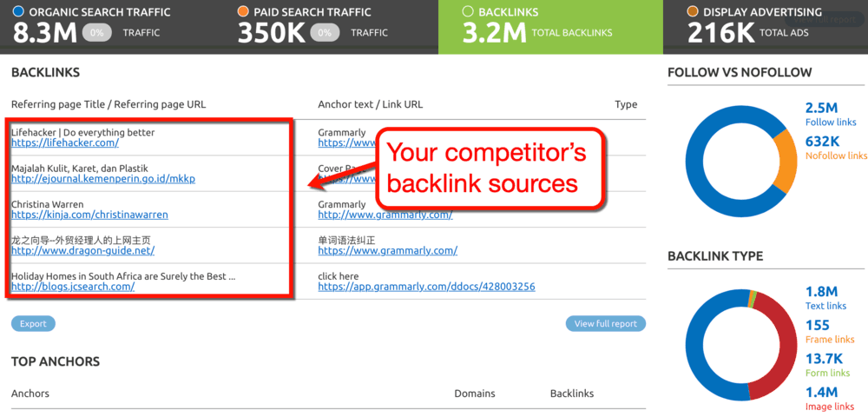Open the Display Advertising tab

pos(766,27)
